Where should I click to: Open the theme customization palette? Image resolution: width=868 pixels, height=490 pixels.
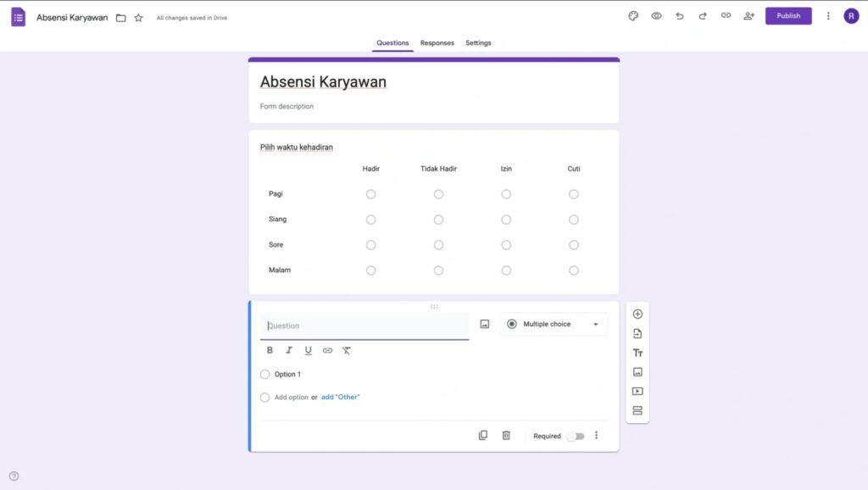633,15
